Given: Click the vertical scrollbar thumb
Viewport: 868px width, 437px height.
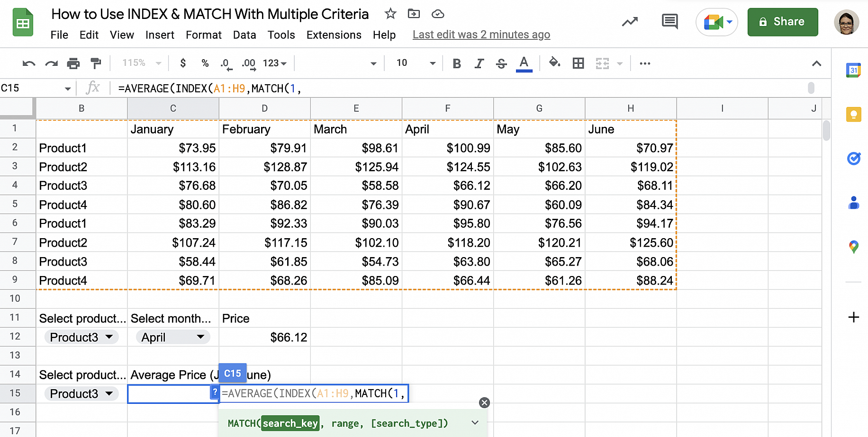Looking at the screenshot, I should pos(826,131).
